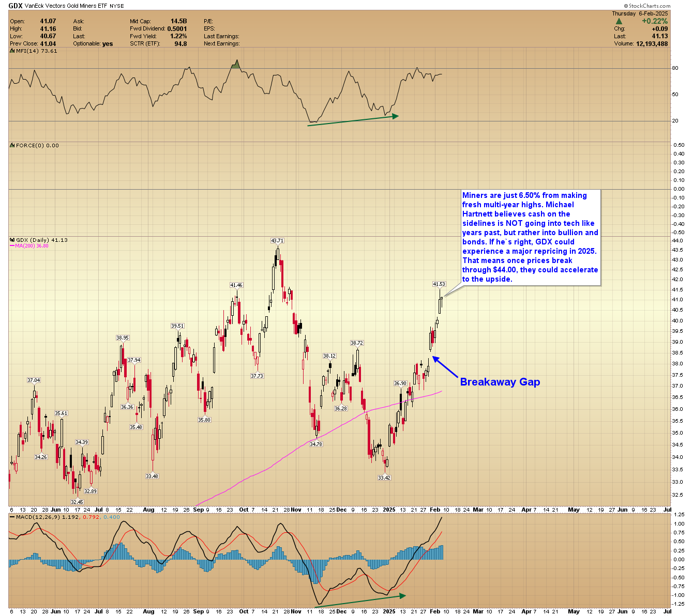Click the High value 41.16
The image size is (693, 616).
(48, 28)
